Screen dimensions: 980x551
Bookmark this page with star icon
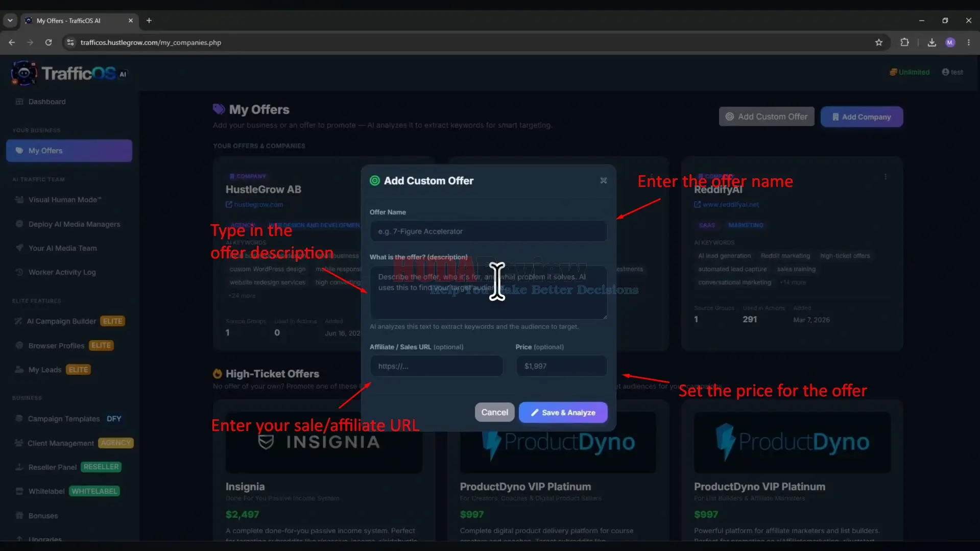878,42
